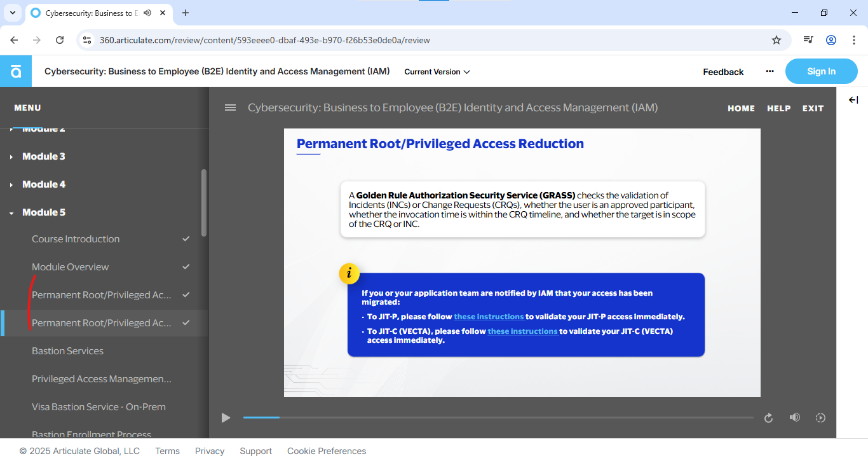Viewport: 868px width, 463px height.
Task: Open the playback speed icon
Action: pos(820,418)
